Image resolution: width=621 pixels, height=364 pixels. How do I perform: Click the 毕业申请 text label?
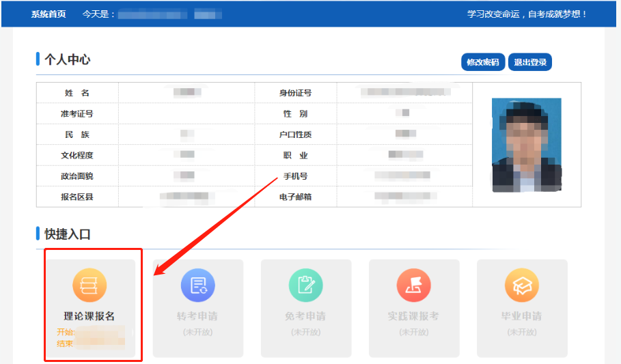(x=522, y=316)
